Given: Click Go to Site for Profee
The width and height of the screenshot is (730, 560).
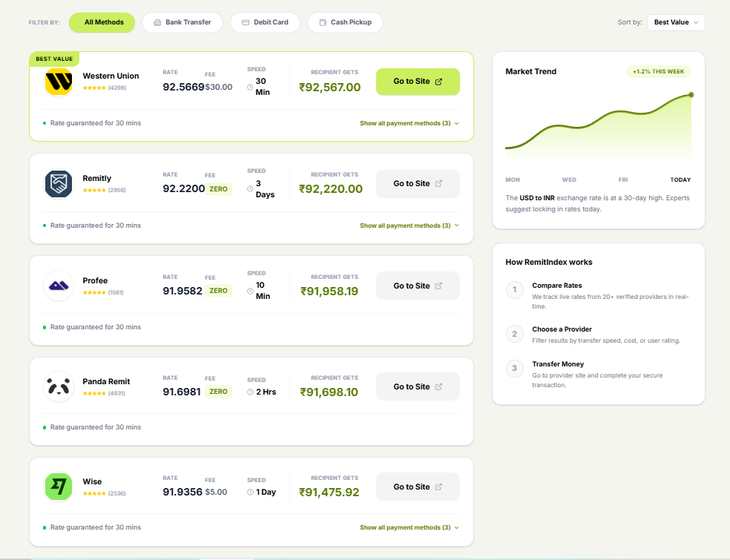Looking at the screenshot, I should [418, 286].
